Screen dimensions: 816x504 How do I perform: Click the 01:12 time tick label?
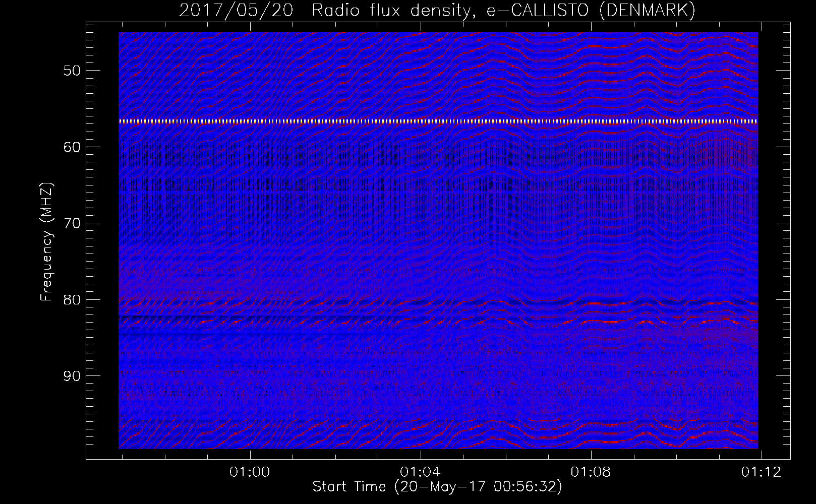click(761, 472)
